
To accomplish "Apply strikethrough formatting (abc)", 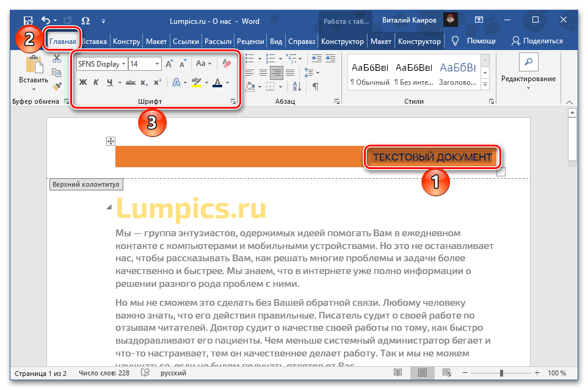I will [131, 82].
